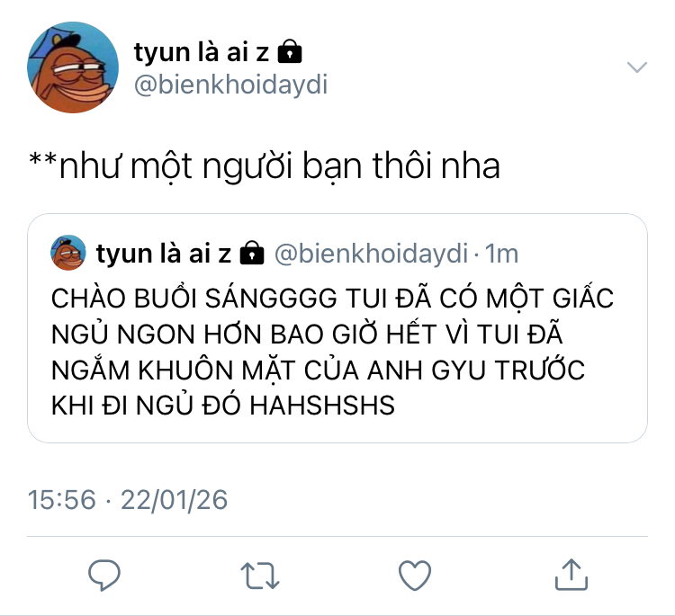Visit the @bienkhoidaydi handle under the name

click(x=230, y=85)
